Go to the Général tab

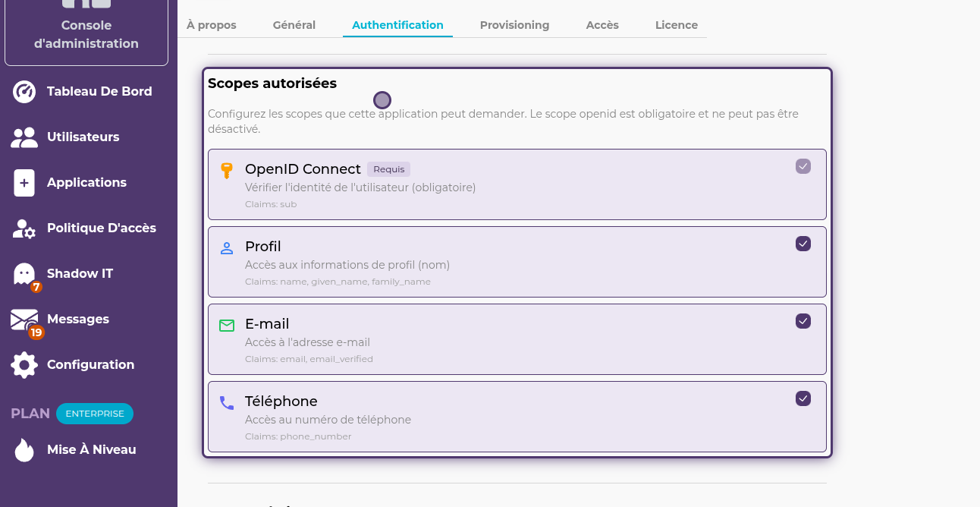click(294, 25)
